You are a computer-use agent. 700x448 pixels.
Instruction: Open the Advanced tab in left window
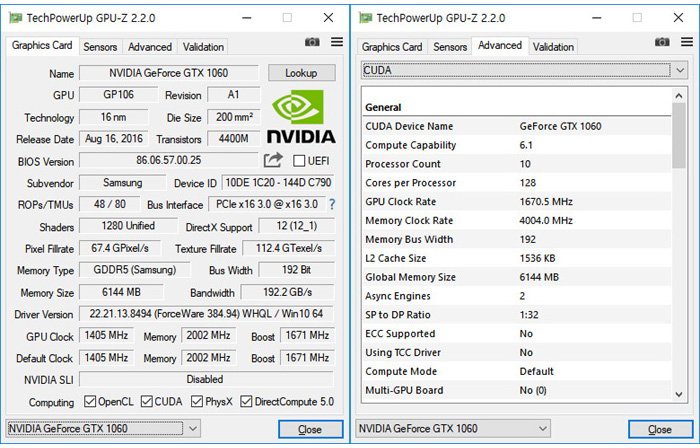tap(150, 47)
